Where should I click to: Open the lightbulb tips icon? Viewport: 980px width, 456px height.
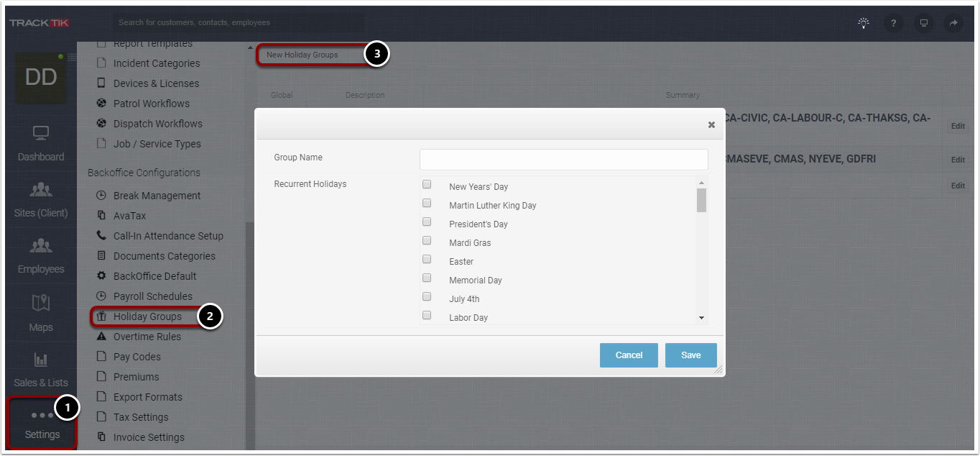coord(864,23)
